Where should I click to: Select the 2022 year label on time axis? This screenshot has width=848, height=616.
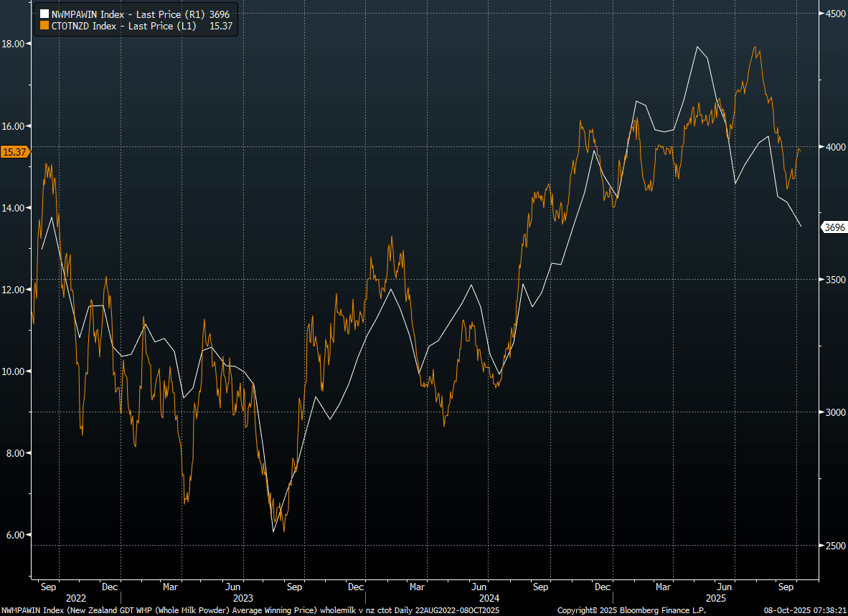pyautogui.click(x=76, y=597)
